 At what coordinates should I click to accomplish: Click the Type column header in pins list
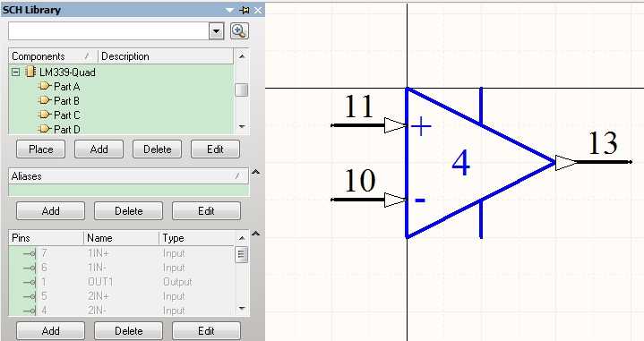coord(197,238)
